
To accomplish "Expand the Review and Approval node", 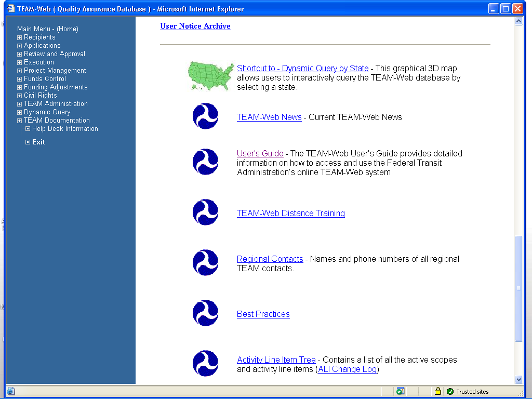I will pyautogui.click(x=19, y=54).
